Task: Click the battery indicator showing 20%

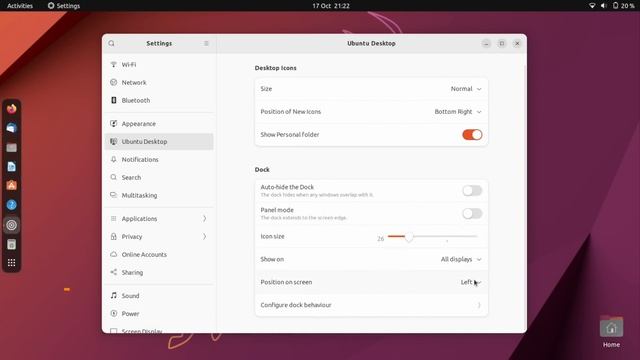Action: point(623,6)
